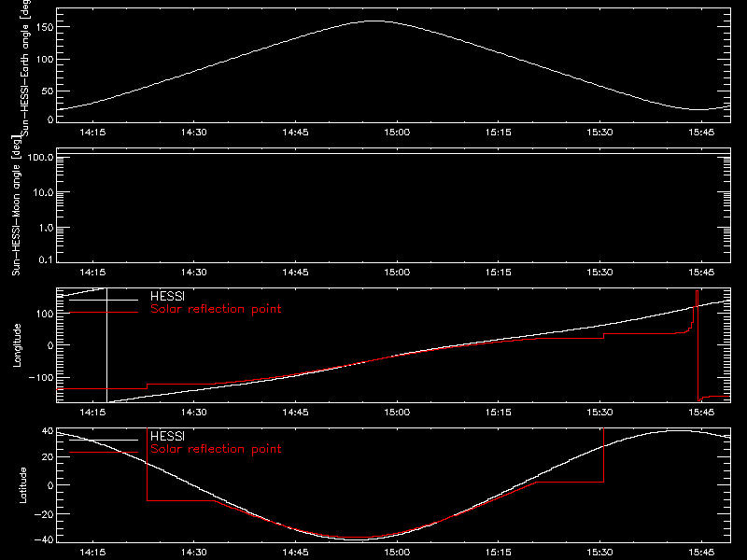Select the Longitude axis title
The height and width of the screenshot is (560, 747).
17,345
